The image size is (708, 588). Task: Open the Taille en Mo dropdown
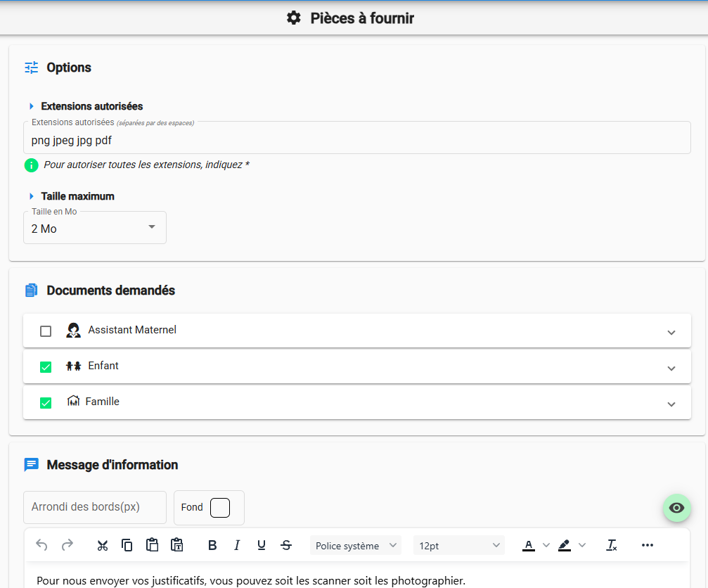(x=95, y=228)
